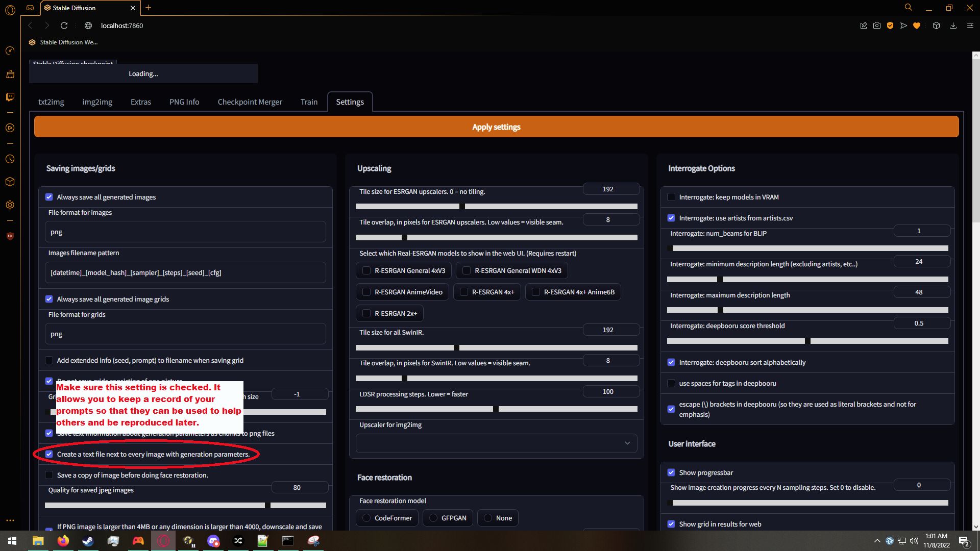Open the Upscaler for img2img dropdown
Image resolution: width=980 pixels, height=551 pixels.
click(496, 443)
